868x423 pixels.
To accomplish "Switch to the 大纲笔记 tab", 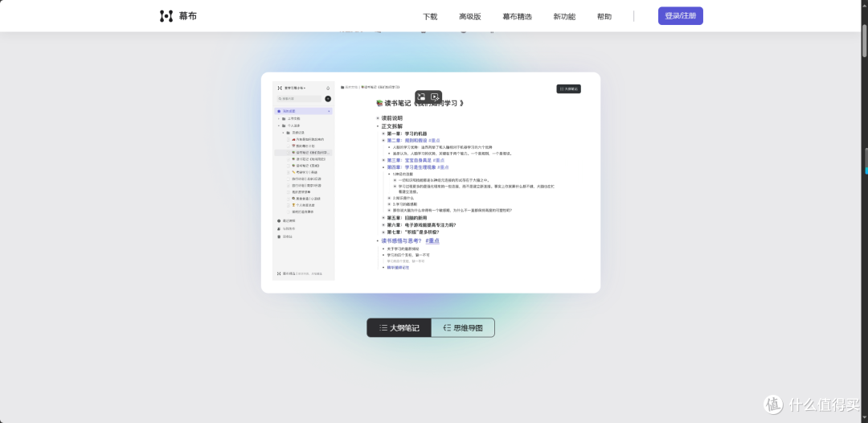I will point(399,328).
